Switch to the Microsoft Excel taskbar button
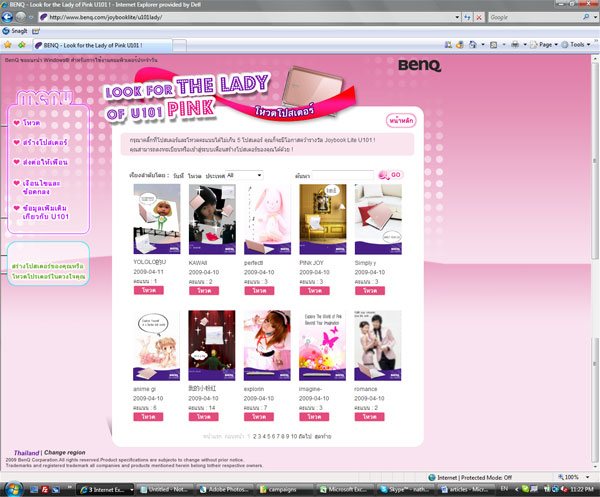 (x=345, y=489)
